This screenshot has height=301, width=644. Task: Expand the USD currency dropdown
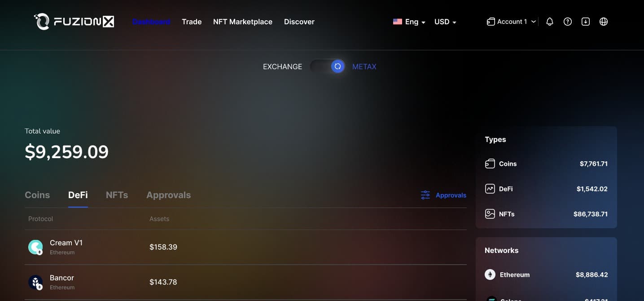445,22
